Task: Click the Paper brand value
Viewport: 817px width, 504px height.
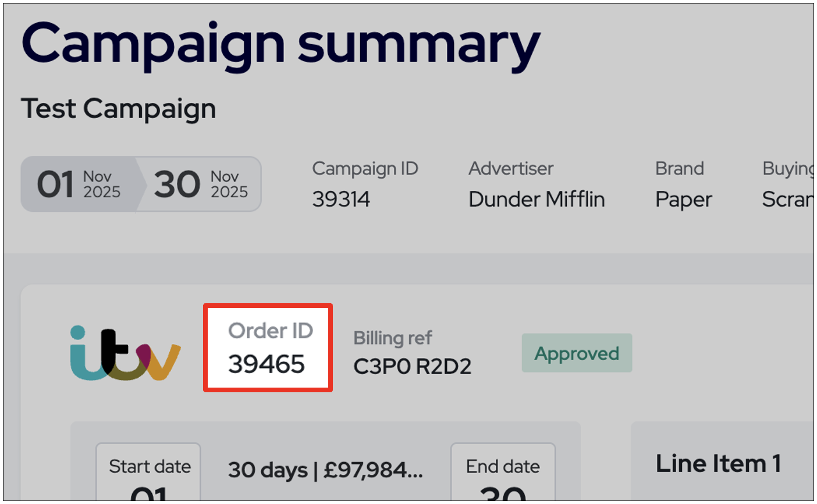Action: pyautogui.click(x=684, y=200)
